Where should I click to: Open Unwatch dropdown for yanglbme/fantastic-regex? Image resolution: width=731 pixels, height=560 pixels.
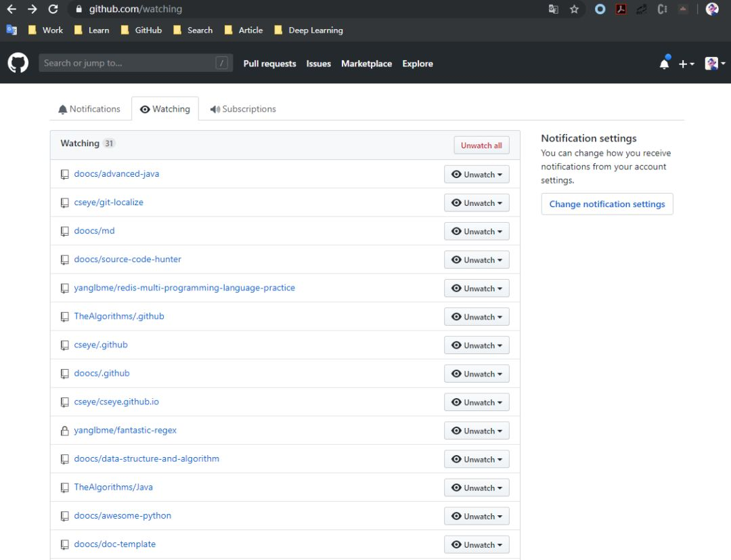[x=477, y=431]
